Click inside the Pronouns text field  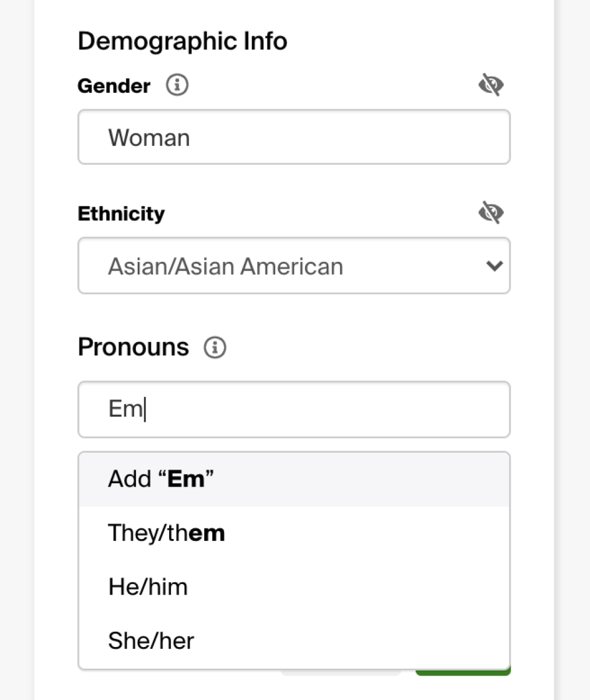point(294,409)
